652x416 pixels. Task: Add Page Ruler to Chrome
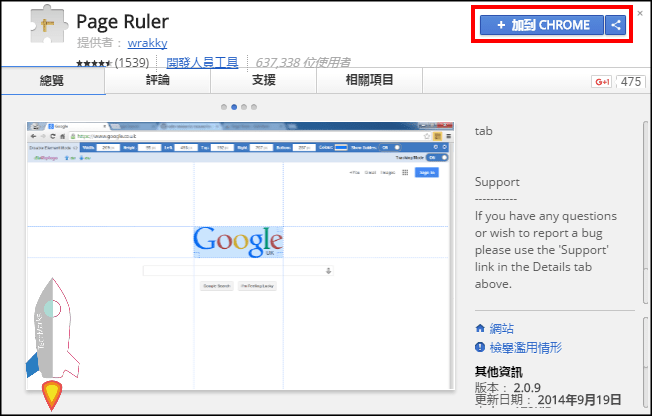[x=542, y=25]
